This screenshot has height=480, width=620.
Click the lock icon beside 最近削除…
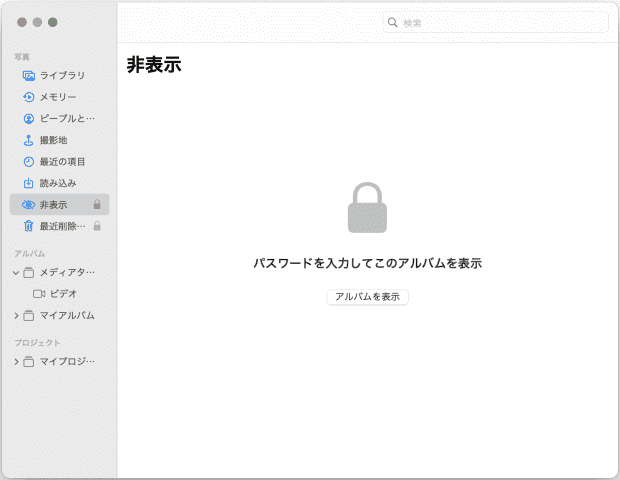[x=97, y=226]
